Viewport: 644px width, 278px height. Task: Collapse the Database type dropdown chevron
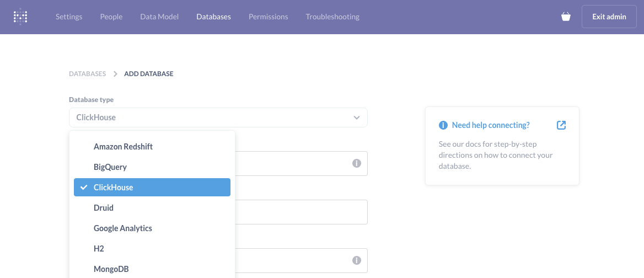click(x=357, y=117)
